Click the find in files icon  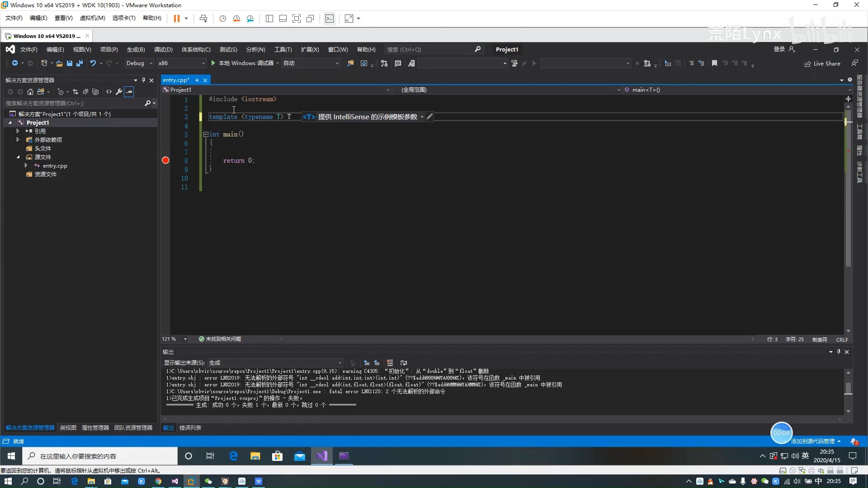350,63
